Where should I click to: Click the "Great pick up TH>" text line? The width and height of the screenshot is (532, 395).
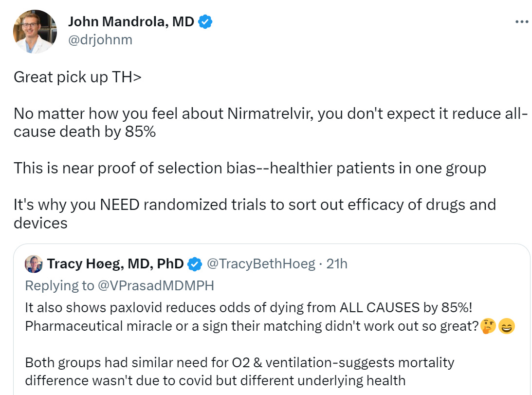77,77
